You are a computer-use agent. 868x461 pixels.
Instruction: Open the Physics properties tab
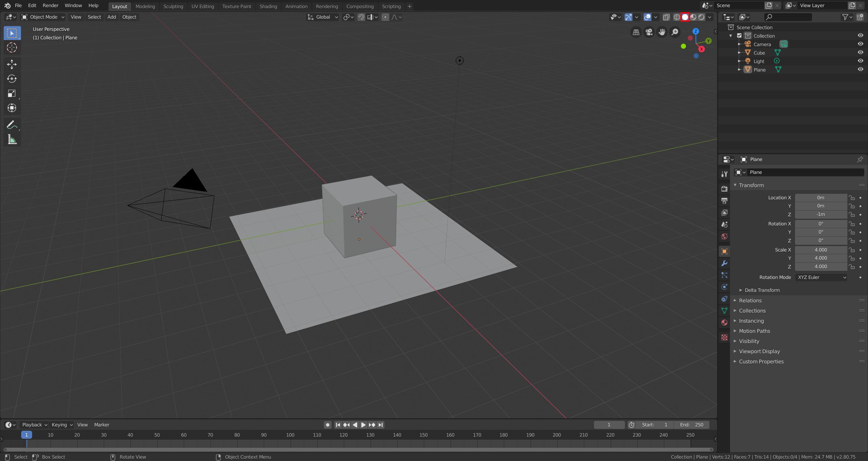(724, 287)
